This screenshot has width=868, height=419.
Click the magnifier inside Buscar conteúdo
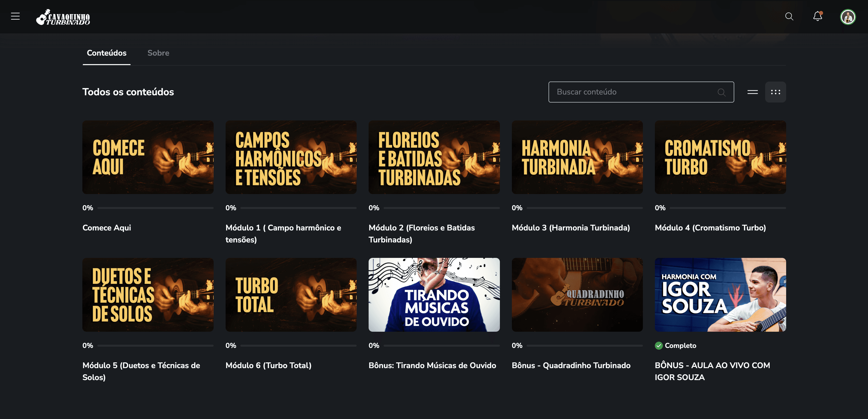721,92
